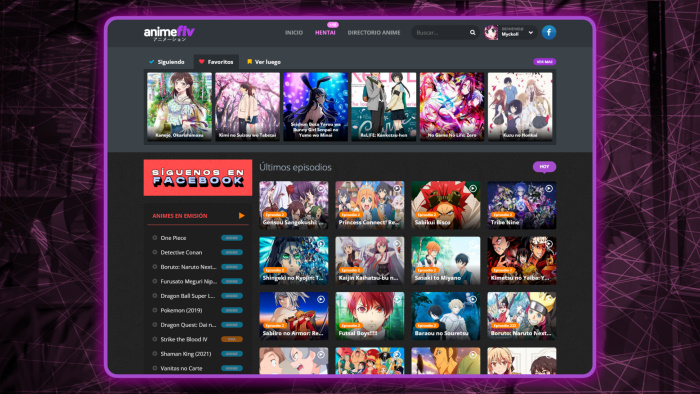Open the One Piece crew episode thumbnail
The image size is (700, 394).
pyautogui.click(x=370, y=361)
